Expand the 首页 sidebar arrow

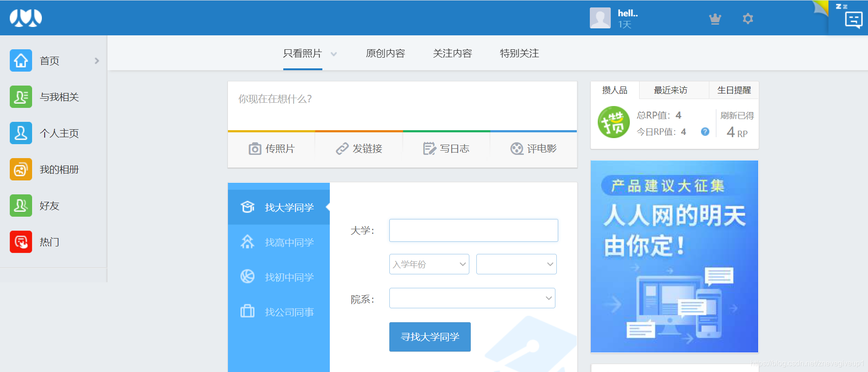[x=97, y=61]
